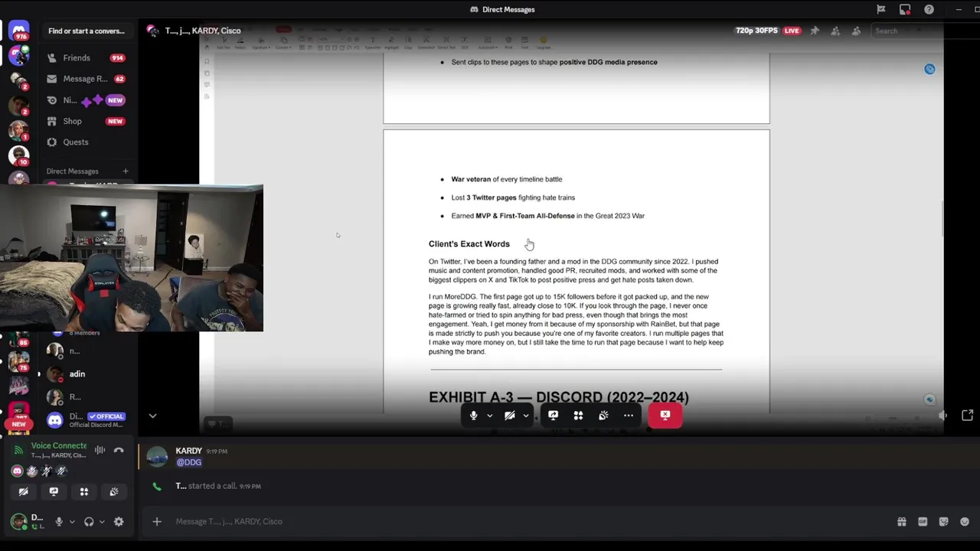Open soundboard button in voice panel
This screenshot has height=551, width=980.
point(114,491)
